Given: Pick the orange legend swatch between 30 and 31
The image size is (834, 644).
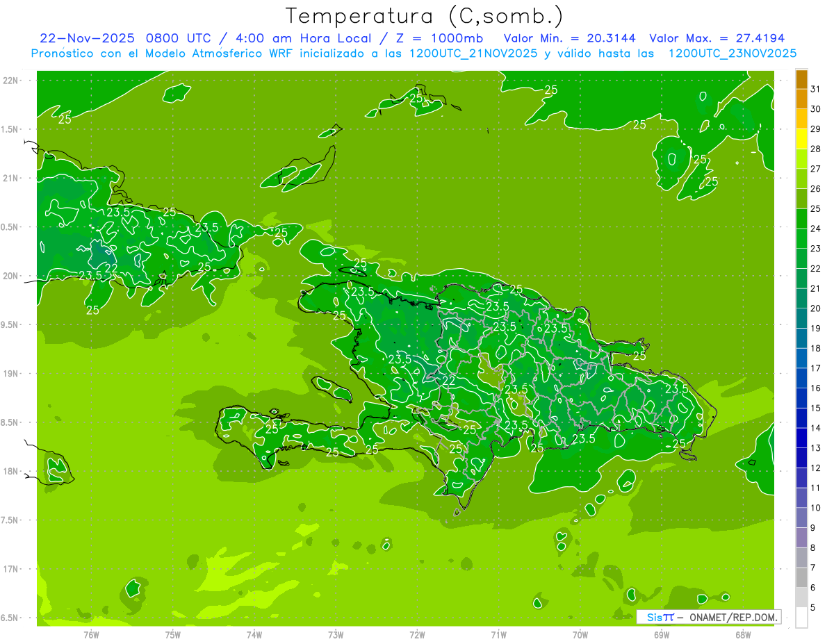Looking at the screenshot, I should (x=801, y=99).
